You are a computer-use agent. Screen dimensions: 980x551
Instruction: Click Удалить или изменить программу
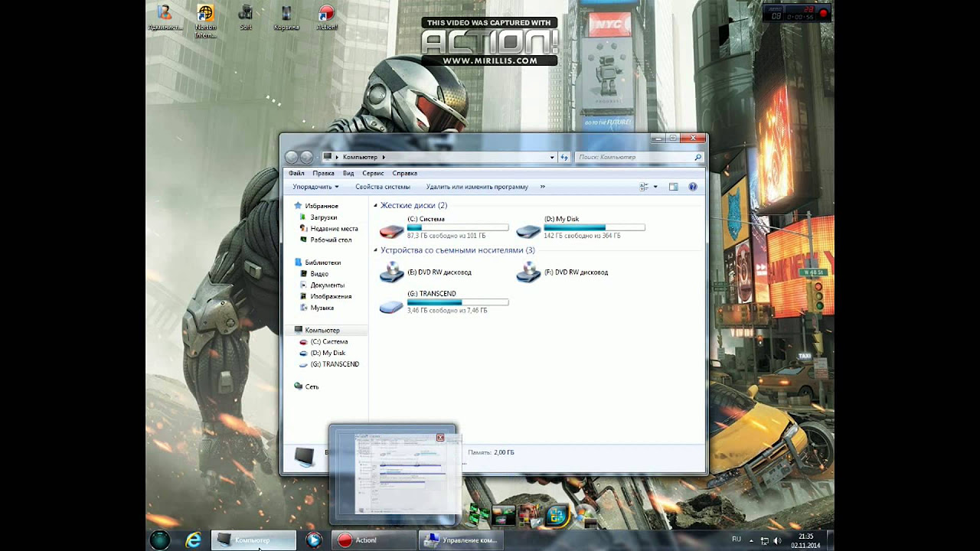pos(477,187)
